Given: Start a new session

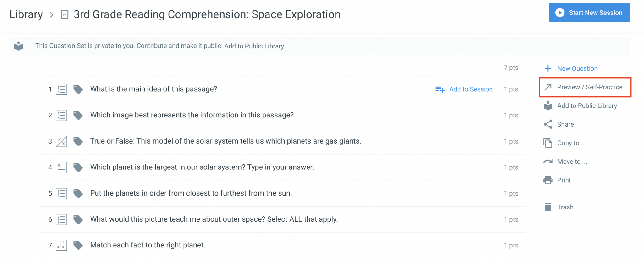Looking at the screenshot, I should pyautogui.click(x=589, y=13).
